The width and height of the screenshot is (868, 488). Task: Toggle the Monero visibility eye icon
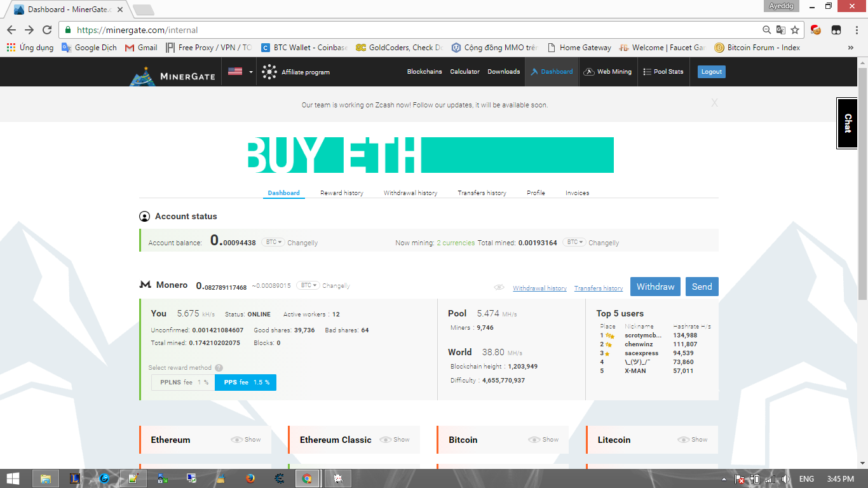[499, 288]
